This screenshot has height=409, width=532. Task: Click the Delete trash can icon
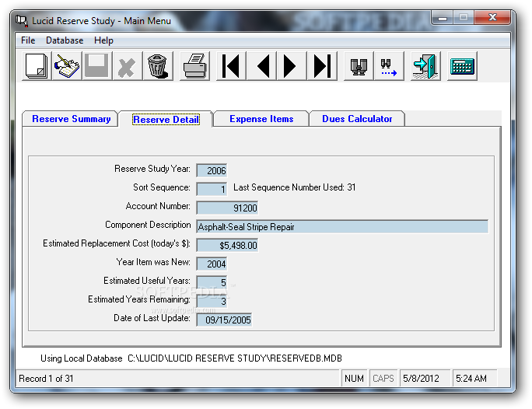pos(158,66)
